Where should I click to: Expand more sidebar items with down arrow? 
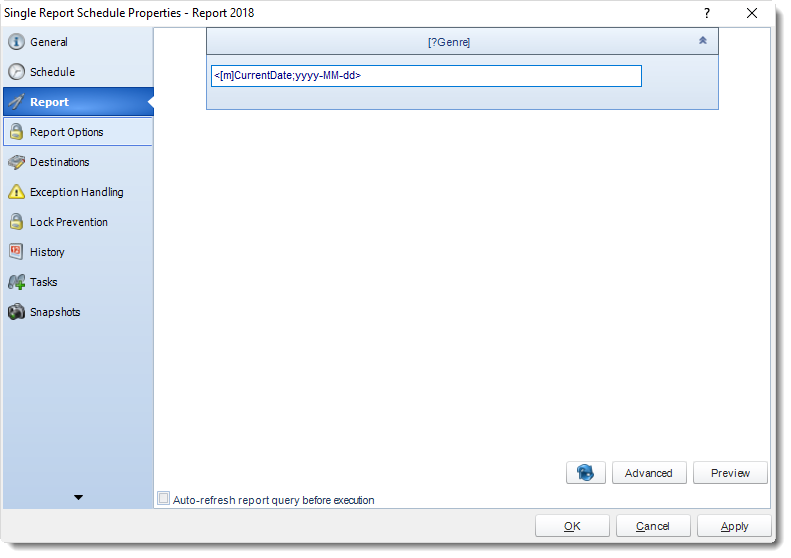click(x=78, y=497)
